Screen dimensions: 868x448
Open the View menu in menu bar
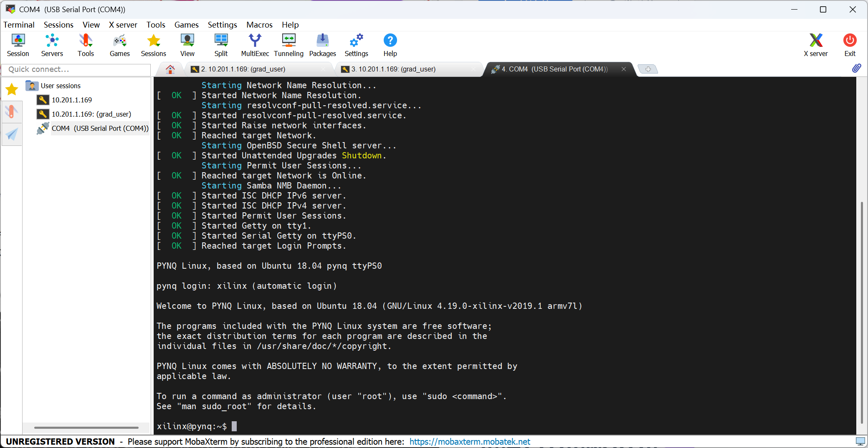tap(91, 25)
